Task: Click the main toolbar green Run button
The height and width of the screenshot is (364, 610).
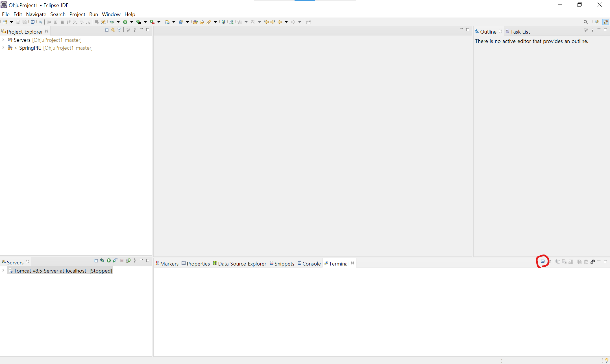Action: click(x=125, y=22)
